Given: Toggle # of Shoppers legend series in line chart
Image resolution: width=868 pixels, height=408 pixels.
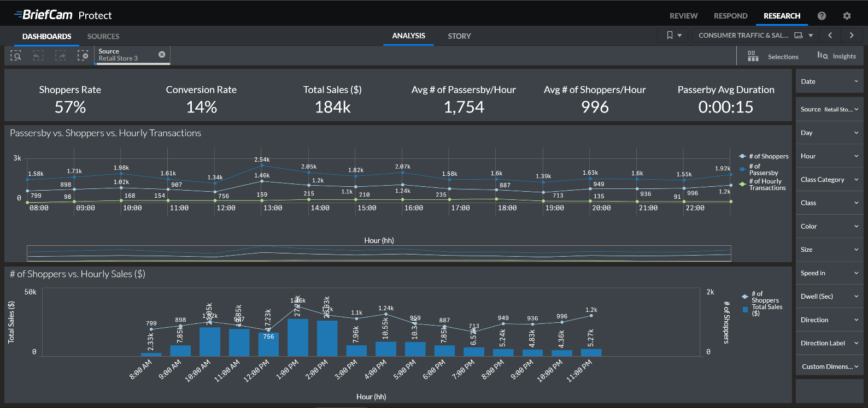Looking at the screenshot, I should (764, 156).
